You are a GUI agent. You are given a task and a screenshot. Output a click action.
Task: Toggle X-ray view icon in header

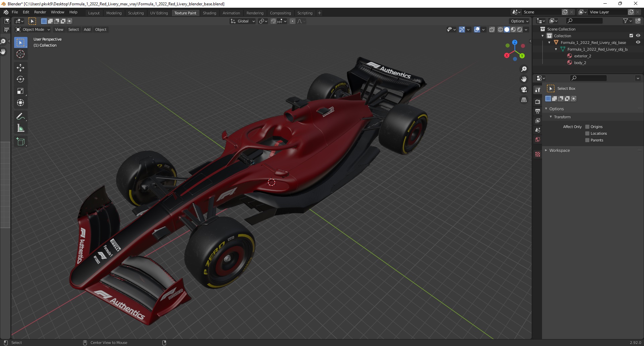(x=492, y=30)
